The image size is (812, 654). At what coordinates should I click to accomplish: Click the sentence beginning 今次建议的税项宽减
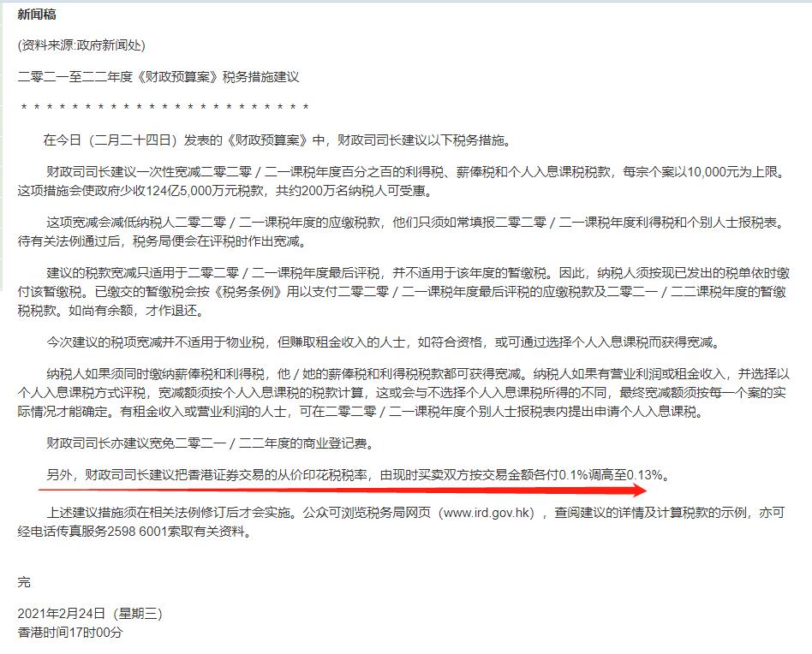pos(383,342)
